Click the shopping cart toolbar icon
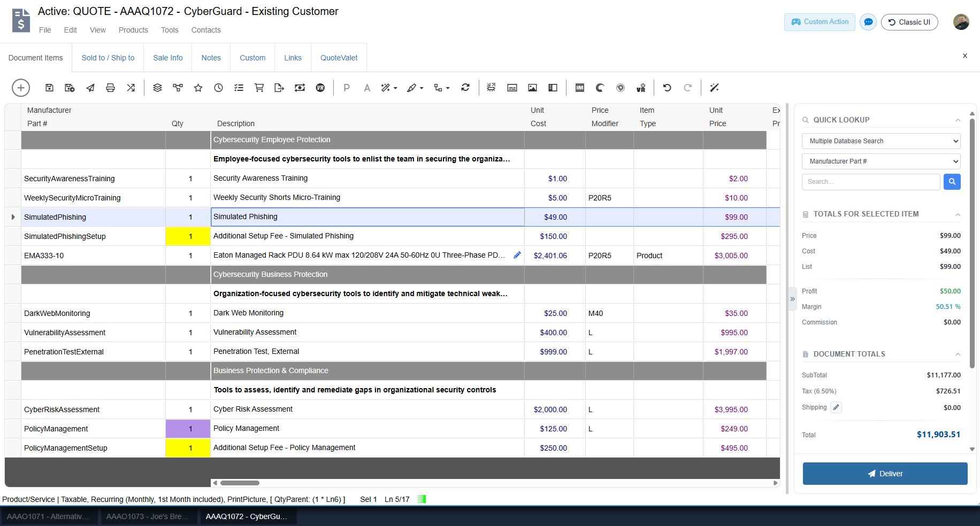This screenshot has height=526, width=980. [259, 88]
